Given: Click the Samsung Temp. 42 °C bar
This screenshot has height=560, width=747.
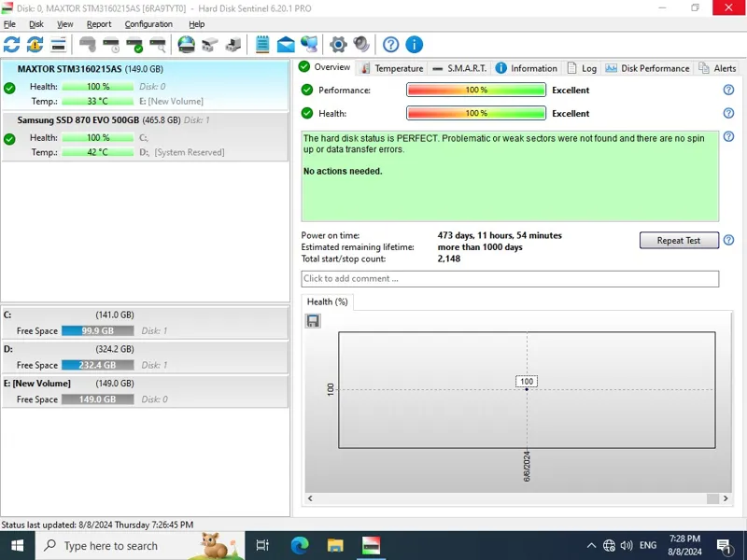Looking at the screenshot, I should (x=98, y=152).
